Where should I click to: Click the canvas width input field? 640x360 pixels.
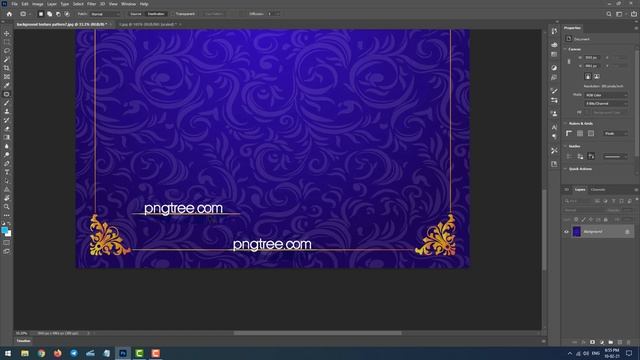pyautogui.click(x=592, y=58)
